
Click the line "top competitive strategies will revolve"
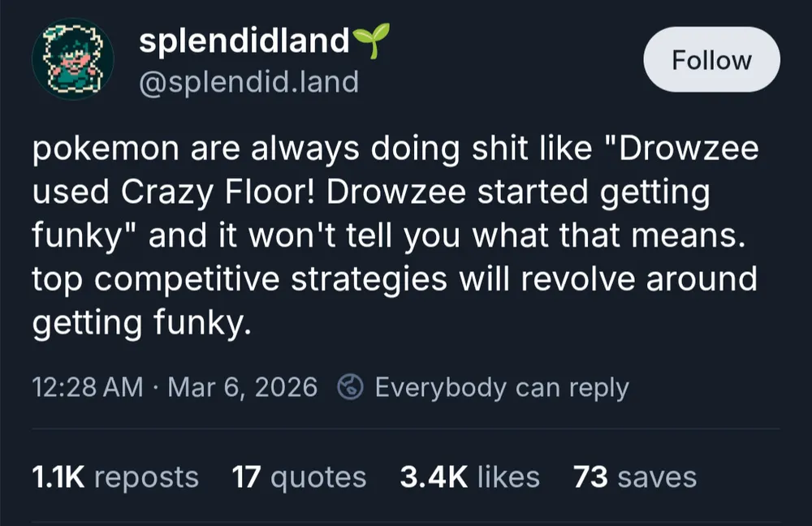tap(395, 280)
